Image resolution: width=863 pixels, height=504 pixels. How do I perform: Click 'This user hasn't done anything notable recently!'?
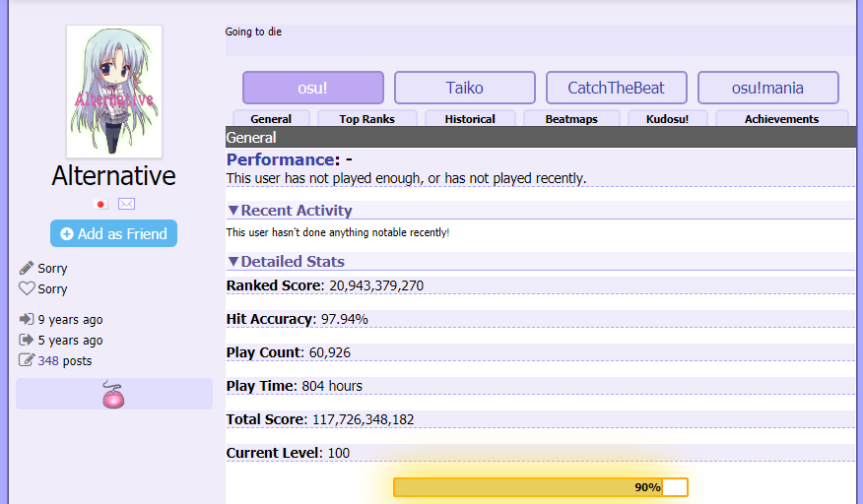(337, 232)
